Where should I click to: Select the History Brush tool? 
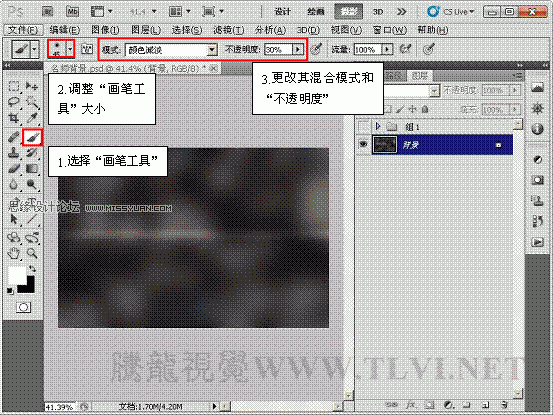[32, 153]
